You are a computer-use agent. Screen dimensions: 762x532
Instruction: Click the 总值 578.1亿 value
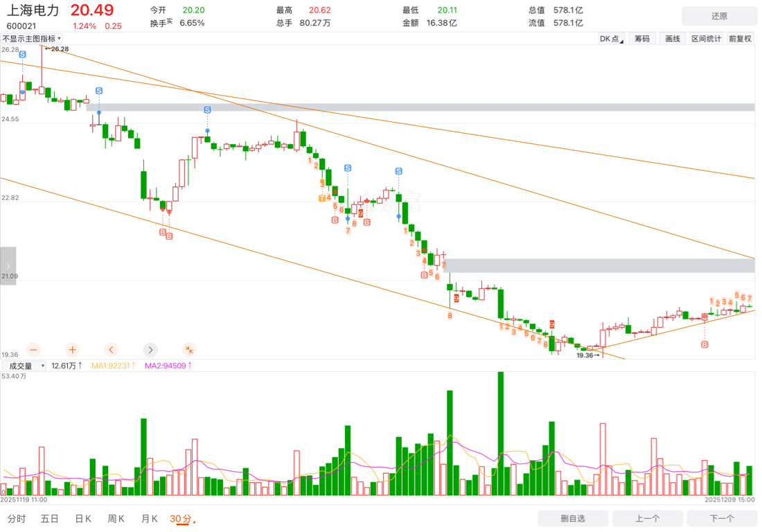[568, 10]
